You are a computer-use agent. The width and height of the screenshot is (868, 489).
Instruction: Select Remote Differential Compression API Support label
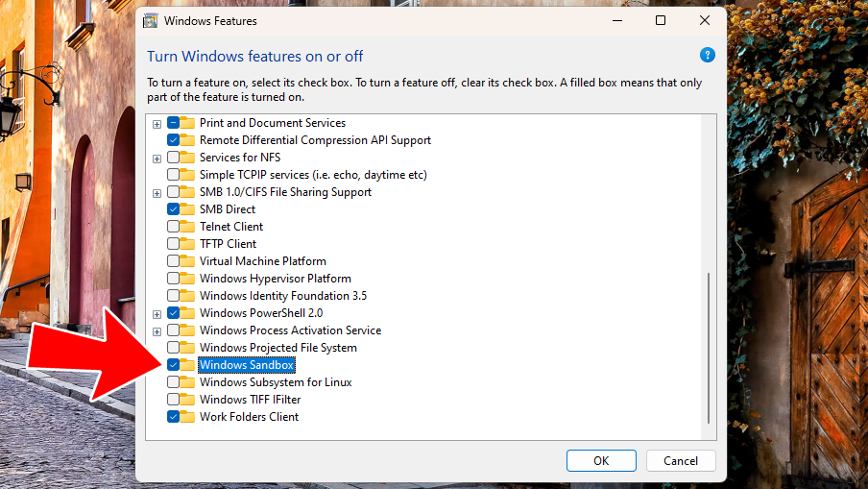pyautogui.click(x=315, y=140)
